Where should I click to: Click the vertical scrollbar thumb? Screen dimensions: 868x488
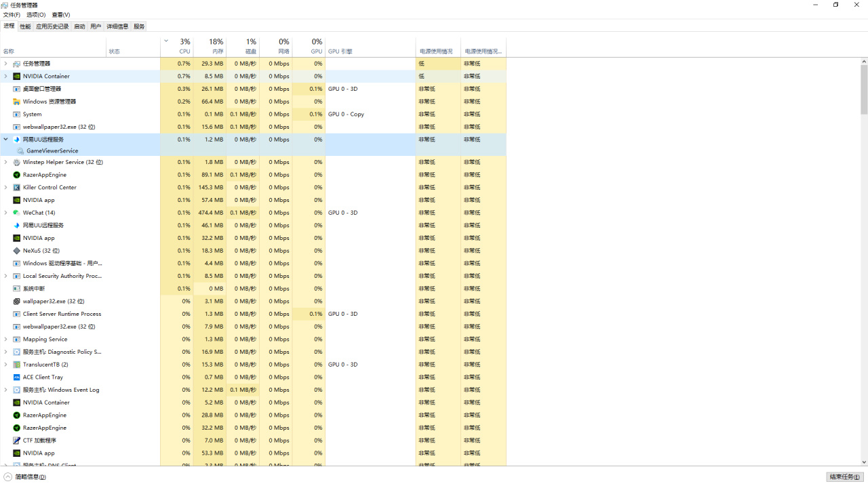tap(864, 89)
